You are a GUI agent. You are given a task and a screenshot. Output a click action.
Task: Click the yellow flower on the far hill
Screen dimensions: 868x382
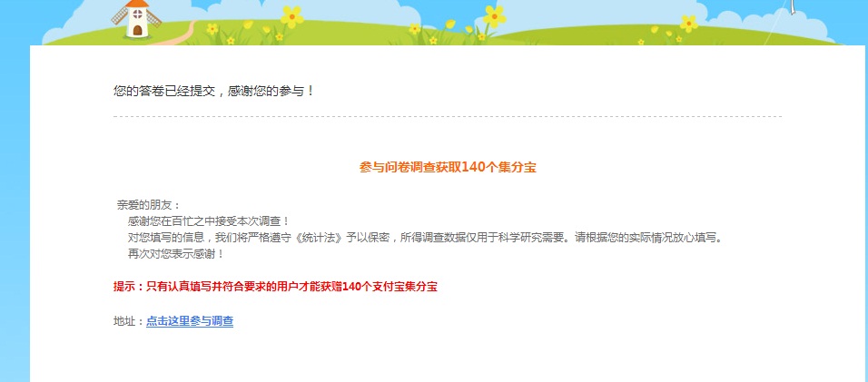click(688, 24)
